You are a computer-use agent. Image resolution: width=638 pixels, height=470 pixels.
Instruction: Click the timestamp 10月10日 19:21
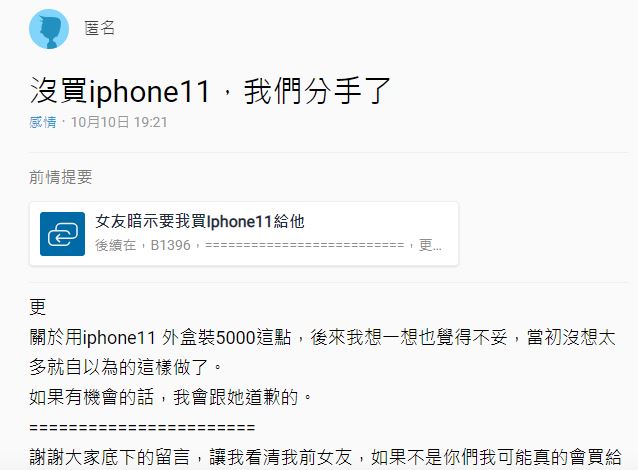(119, 122)
